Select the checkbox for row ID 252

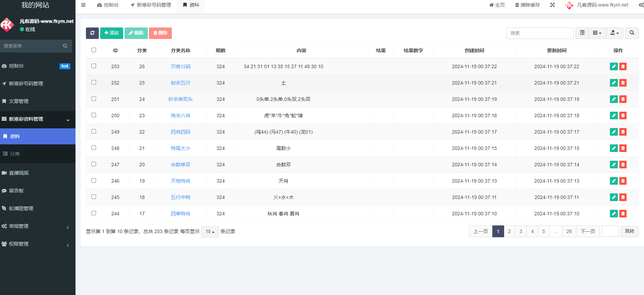(94, 82)
